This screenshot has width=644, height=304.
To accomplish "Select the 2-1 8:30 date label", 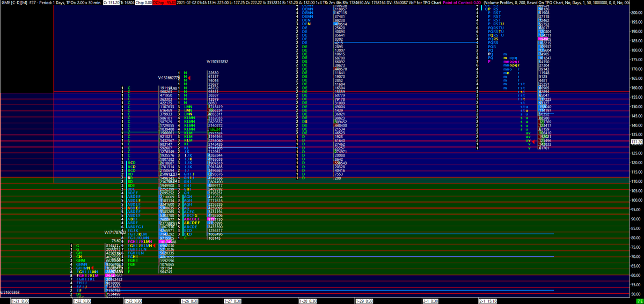I will [431, 301].
